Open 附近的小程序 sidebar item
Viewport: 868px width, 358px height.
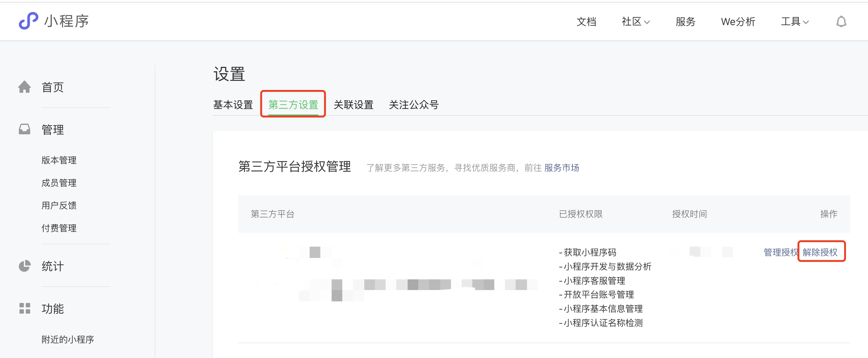(x=68, y=339)
